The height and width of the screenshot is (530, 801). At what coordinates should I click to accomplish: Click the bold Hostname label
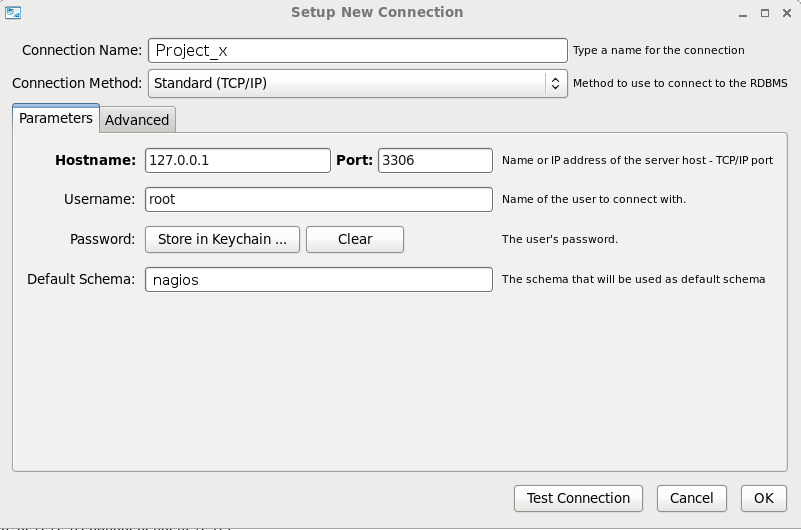[x=95, y=160]
